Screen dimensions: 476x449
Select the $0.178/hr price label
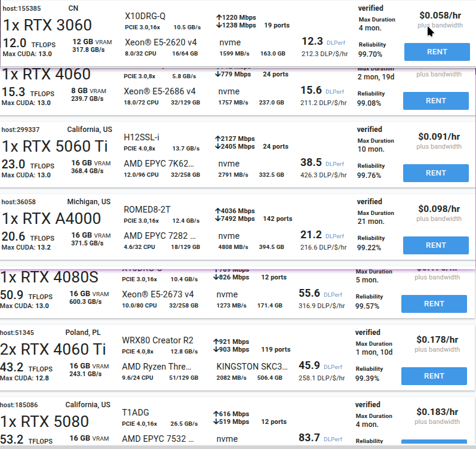(x=437, y=339)
